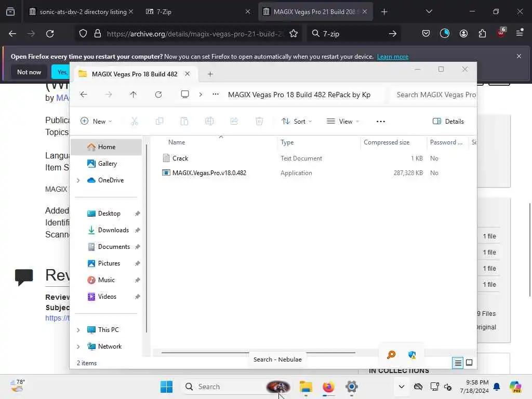This screenshot has height=399, width=532.
Task: Switch Explorer to large thumbnails view icon
Action: pyautogui.click(x=469, y=363)
